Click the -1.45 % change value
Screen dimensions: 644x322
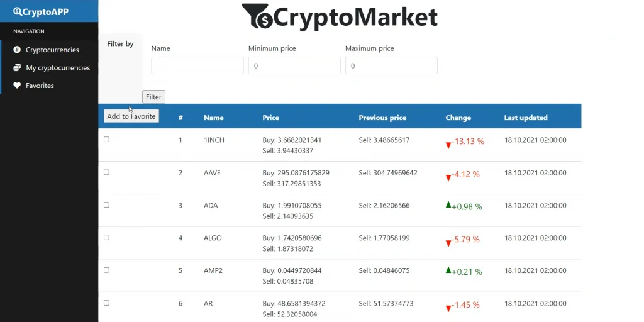[465, 305]
